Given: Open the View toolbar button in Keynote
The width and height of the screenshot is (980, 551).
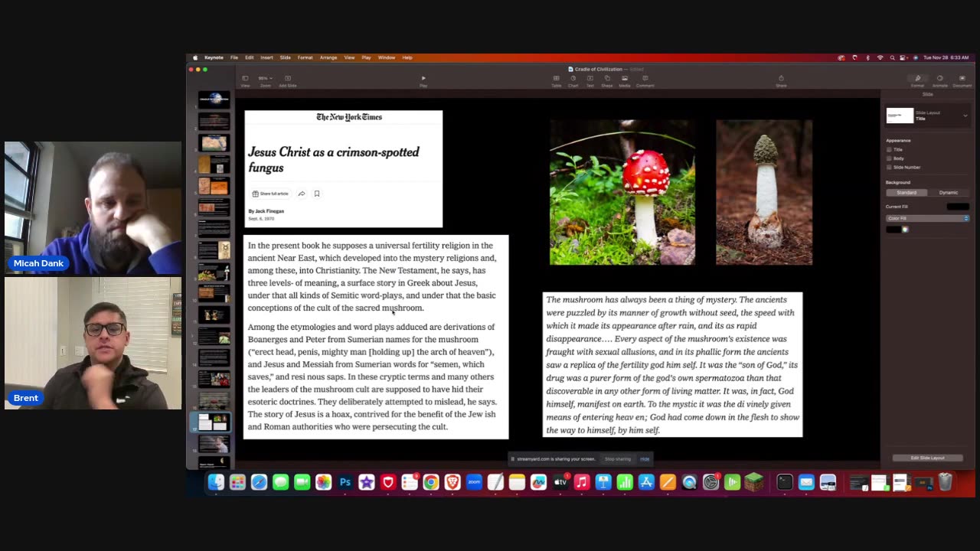Looking at the screenshot, I should click(245, 80).
